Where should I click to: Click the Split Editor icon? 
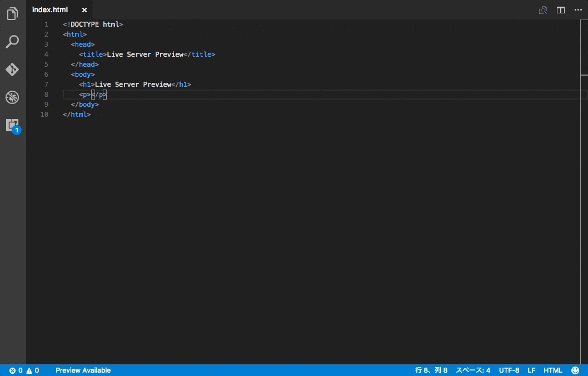pyautogui.click(x=561, y=10)
